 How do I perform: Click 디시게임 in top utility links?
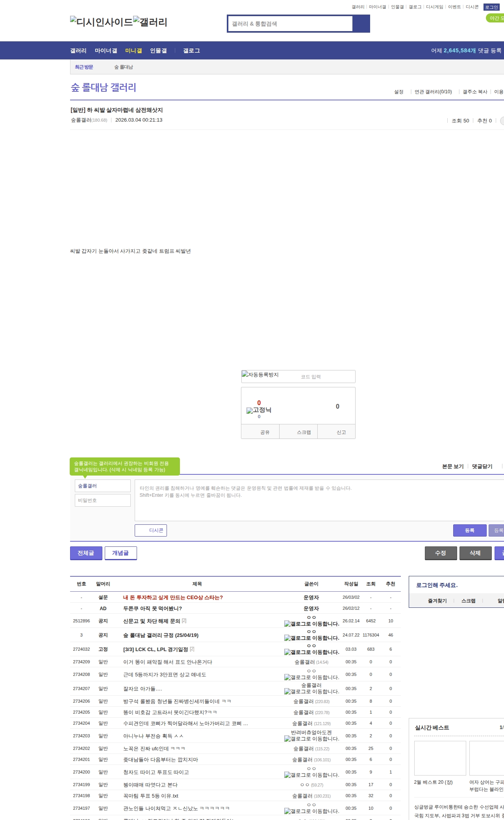click(435, 7)
